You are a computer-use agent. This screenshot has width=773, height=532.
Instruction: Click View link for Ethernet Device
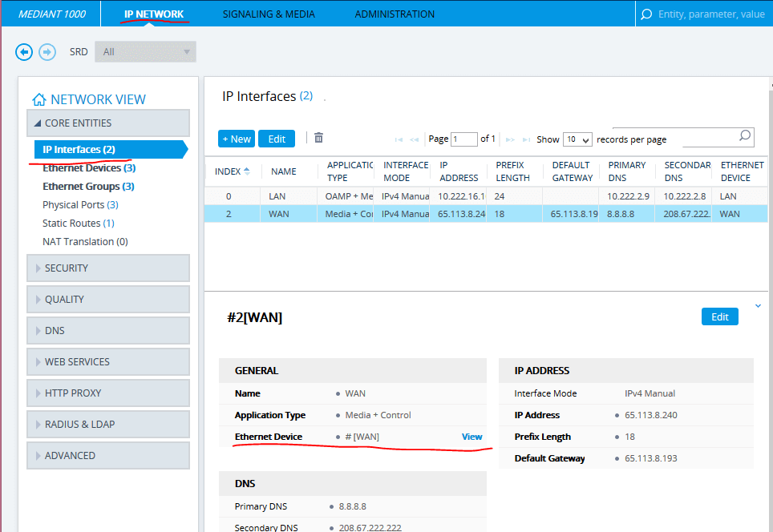(x=471, y=437)
